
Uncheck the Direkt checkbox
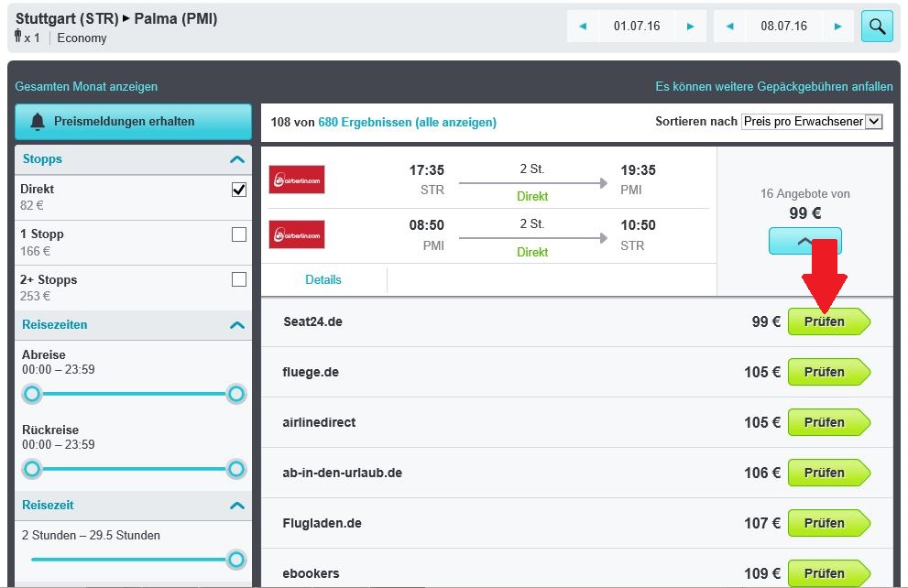[238, 190]
